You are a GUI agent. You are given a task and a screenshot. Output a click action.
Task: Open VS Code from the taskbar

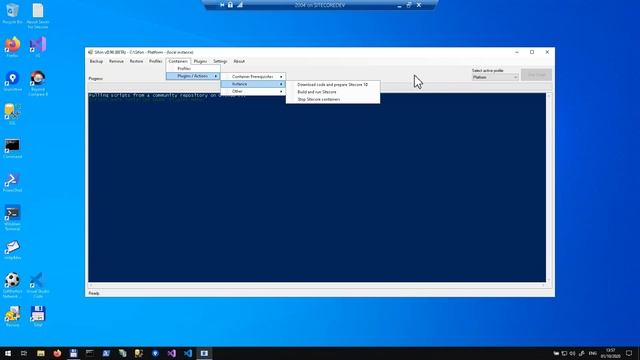click(188, 353)
